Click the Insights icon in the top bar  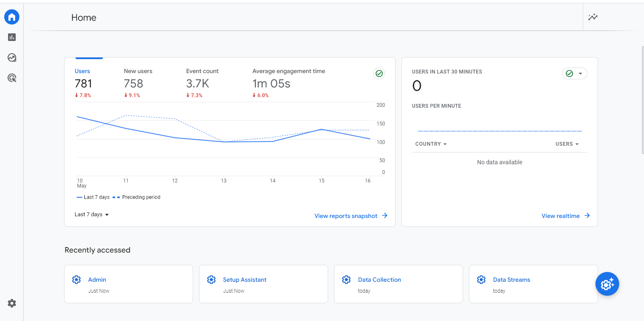click(x=593, y=17)
